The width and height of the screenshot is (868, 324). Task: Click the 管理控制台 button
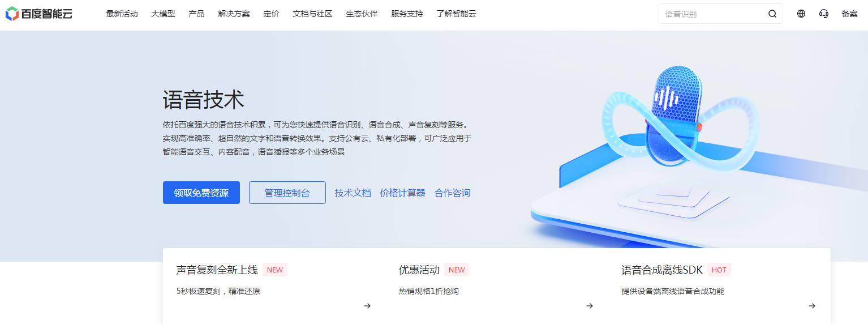(287, 193)
